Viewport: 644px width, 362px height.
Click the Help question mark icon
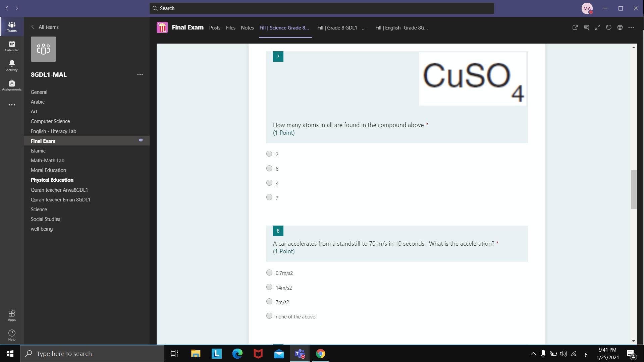[12, 335]
